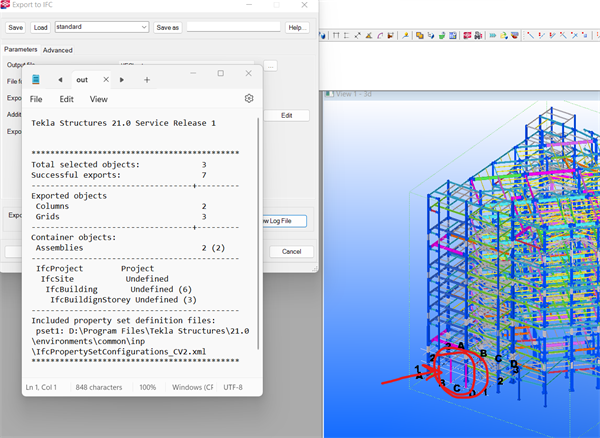Open the View menu in Notepad
Image resolution: width=600 pixels, height=438 pixels.
(x=99, y=99)
